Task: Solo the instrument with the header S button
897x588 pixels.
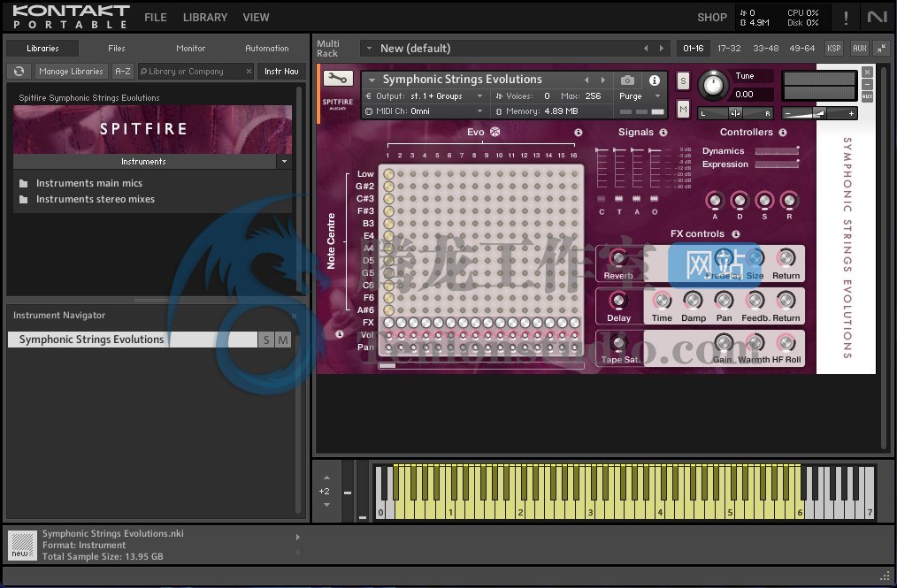Action: (x=683, y=81)
